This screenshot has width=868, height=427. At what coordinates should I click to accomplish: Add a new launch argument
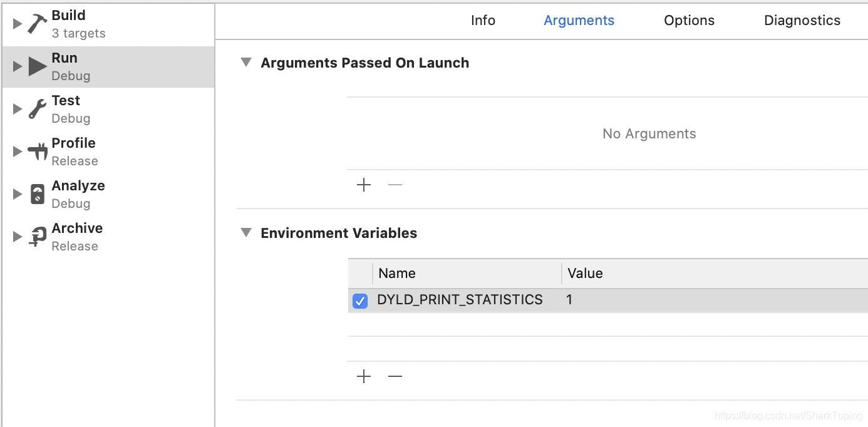(364, 185)
